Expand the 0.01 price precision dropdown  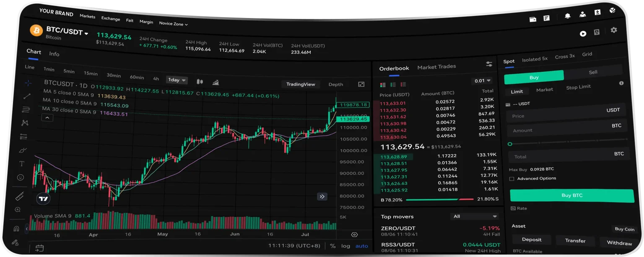tap(482, 80)
